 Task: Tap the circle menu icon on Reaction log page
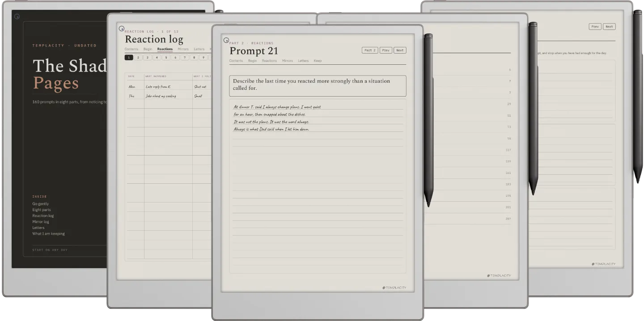coord(122,29)
